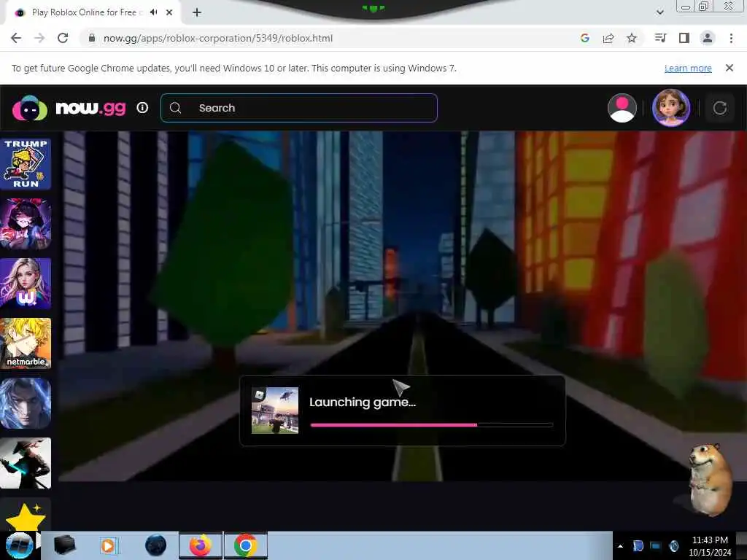This screenshot has height=560, width=747.
Task: Open the girl avatar profile picture
Action: pyautogui.click(x=671, y=108)
